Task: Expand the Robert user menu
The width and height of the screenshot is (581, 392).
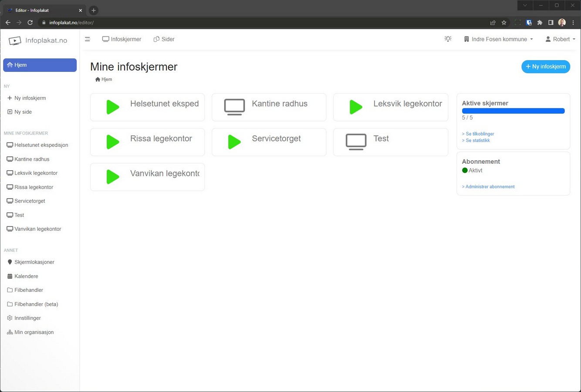Action: pos(560,39)
